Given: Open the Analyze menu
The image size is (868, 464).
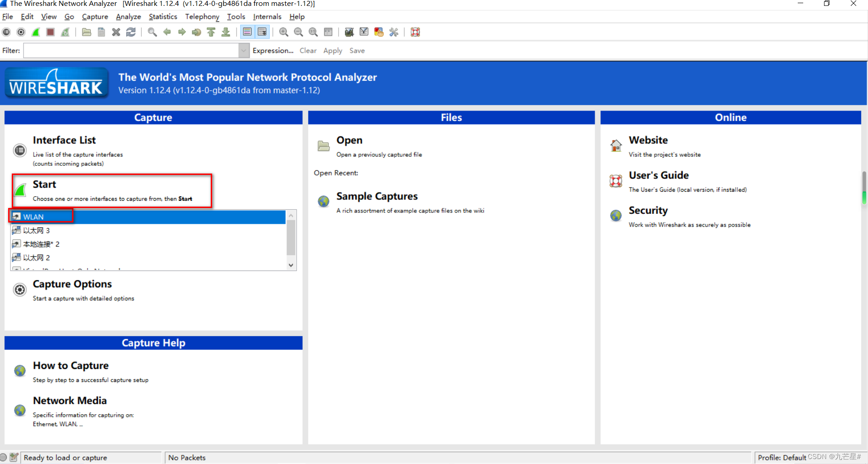Looking at the screenshot, I should 128,17.
